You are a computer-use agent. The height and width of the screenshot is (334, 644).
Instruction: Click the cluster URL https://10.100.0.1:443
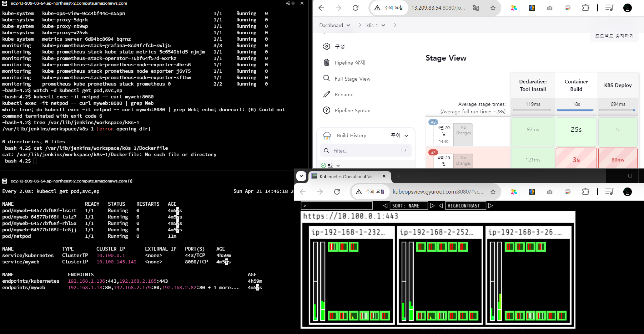tap(351, 216)
